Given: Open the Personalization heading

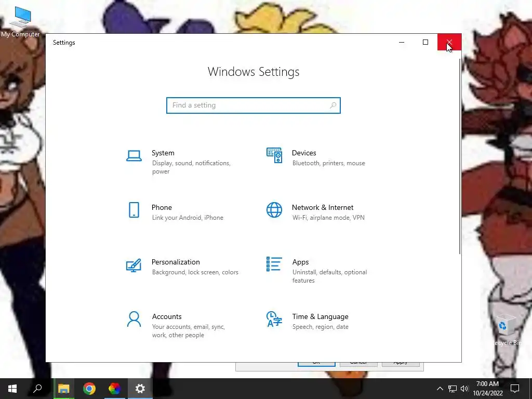Looking at the screenshot, I should (x=176, y=262).
